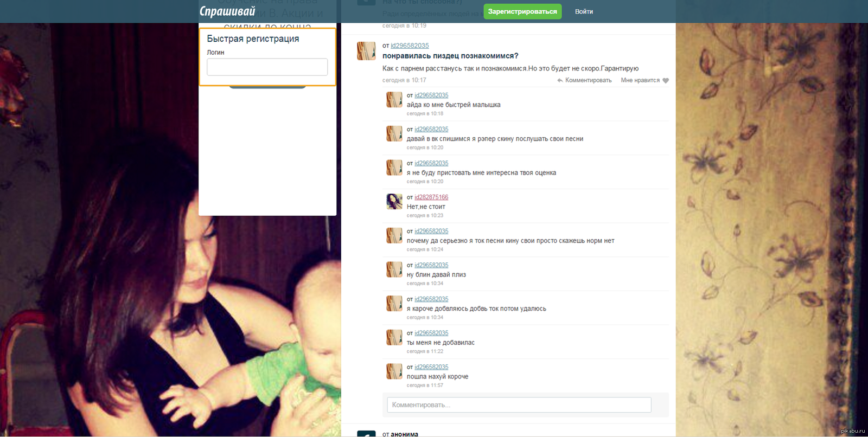Click the reply arrow icon before Комментировать
The image size is (868, 437).
click(x=560, y=80)
